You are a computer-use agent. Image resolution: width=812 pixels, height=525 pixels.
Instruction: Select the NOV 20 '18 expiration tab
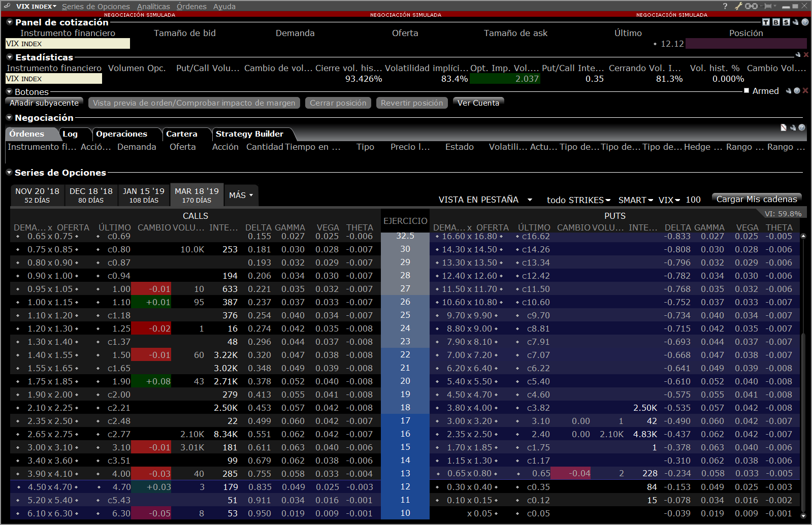click(37, 195)
